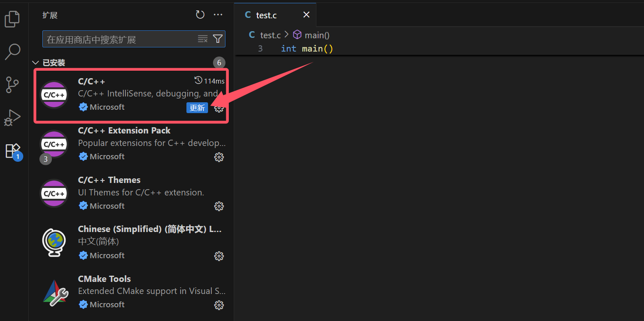This screenshot has width=644, height=321.
Task: Click the installed count badge 6
Action: (219, 63)
